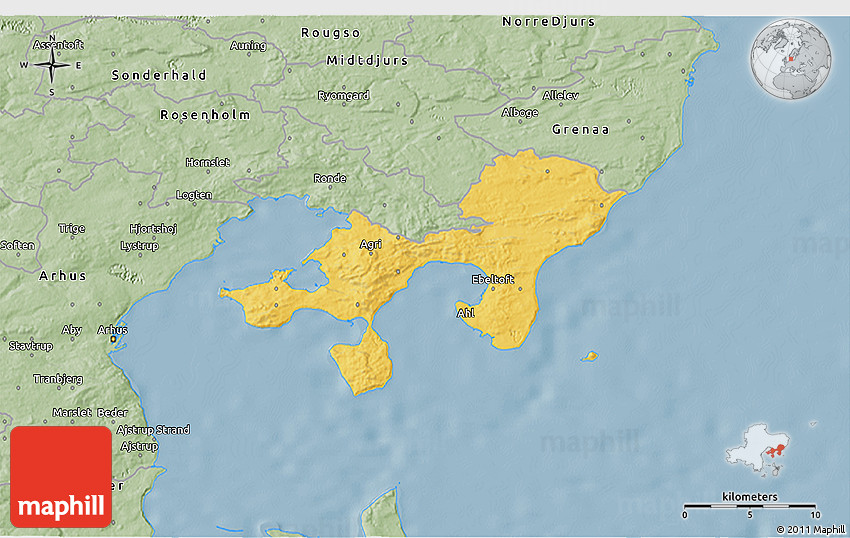Click the Hornslet town label
The height and width of the screenshot is (538, 850).
coord(207,162)
